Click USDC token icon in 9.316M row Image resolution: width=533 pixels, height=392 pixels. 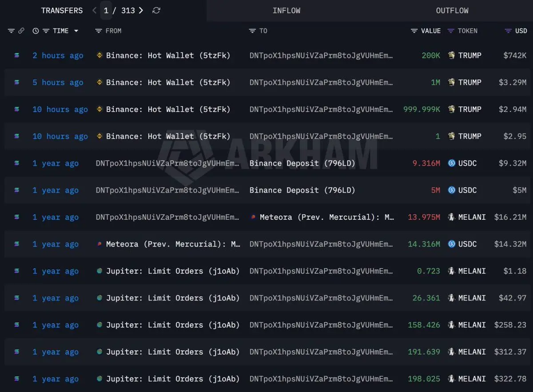click(x=452, y=163)
